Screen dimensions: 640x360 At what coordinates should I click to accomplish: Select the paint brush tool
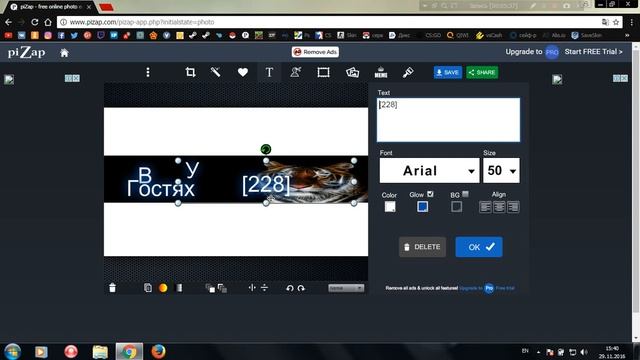pos(408,72)
